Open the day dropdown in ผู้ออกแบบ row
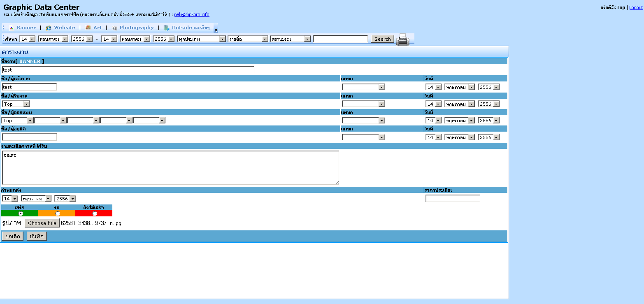Viewport: 644px width, 304px height. point(433,121)
